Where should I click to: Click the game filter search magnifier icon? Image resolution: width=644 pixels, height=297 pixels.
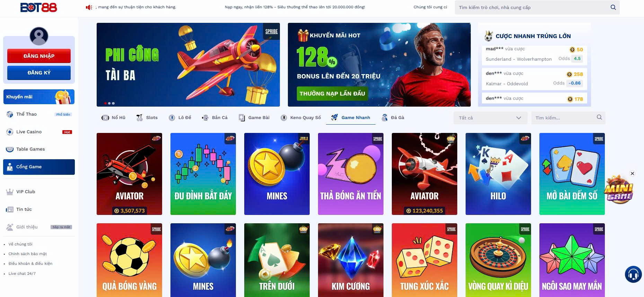(x=599, y=118)
